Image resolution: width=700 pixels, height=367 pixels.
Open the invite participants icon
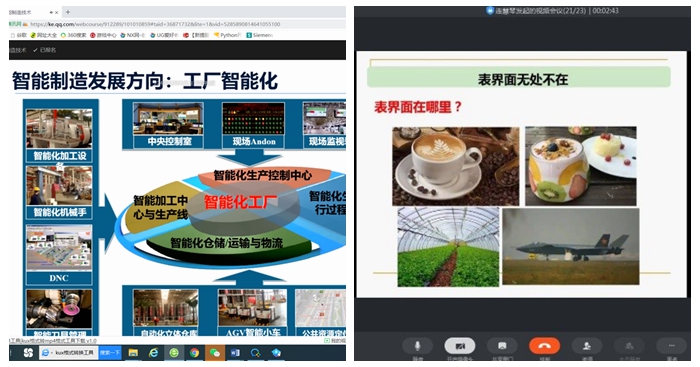click(587, 346)
